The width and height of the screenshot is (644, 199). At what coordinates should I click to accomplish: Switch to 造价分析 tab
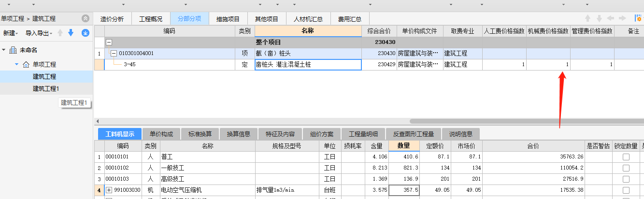click(x=112, y=19)
